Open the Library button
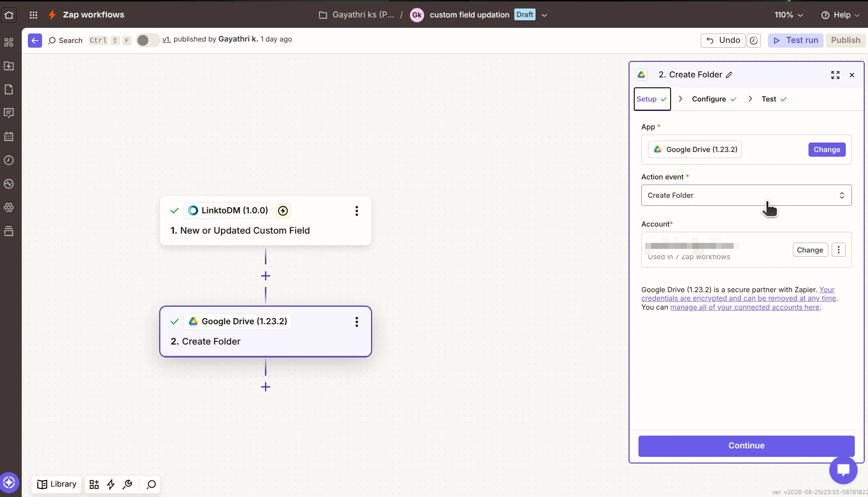Screen dimensions: 868x497 click(x=57, y=484)
